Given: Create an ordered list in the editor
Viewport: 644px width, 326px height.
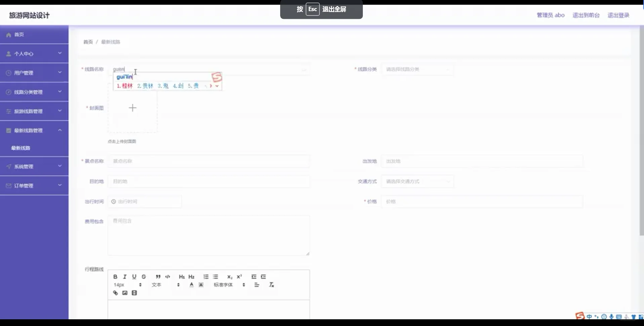Looking at the screenshot, I should coord(206,277).
